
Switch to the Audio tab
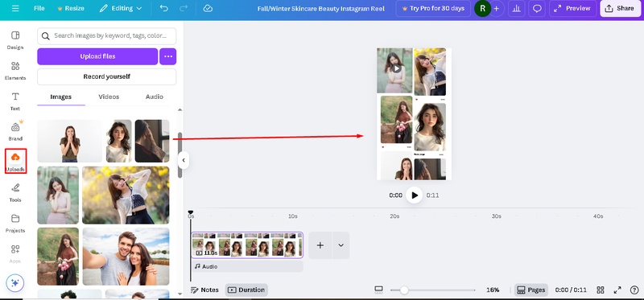click(155, 97)
